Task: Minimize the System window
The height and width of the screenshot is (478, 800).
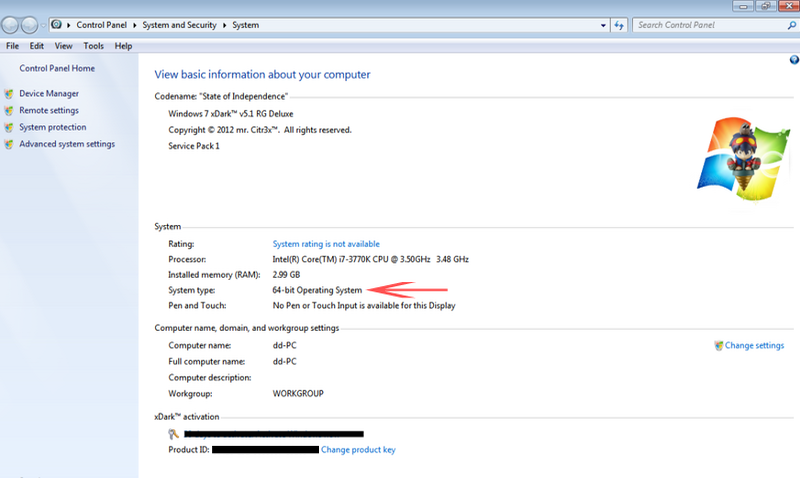Action: [x=743, y=6]
